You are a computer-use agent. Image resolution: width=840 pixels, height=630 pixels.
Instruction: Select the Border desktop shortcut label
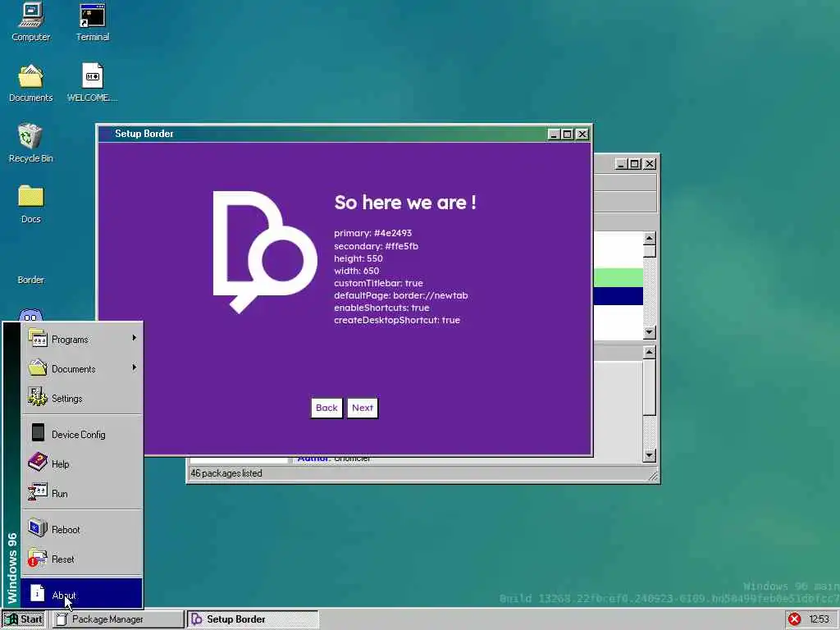tap(30, 280)
